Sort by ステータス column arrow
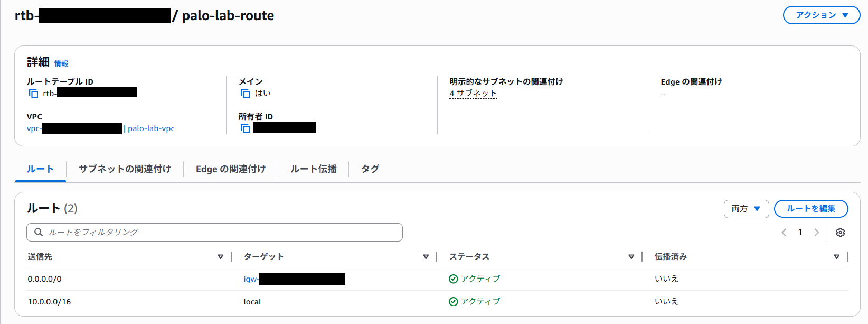This screenshot has height=324, width=868. (631, 257)
